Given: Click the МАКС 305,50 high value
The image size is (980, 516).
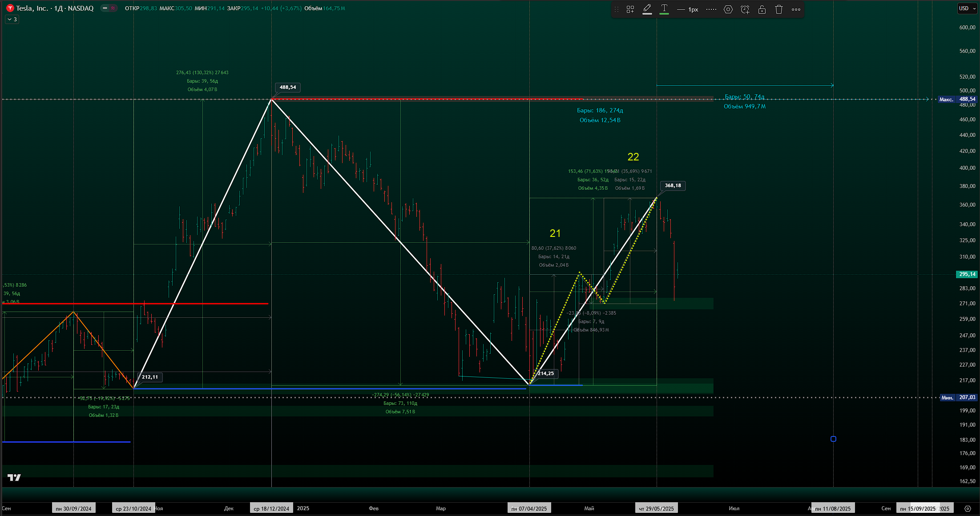Looking at the screenshot, I should pos(176,8).
